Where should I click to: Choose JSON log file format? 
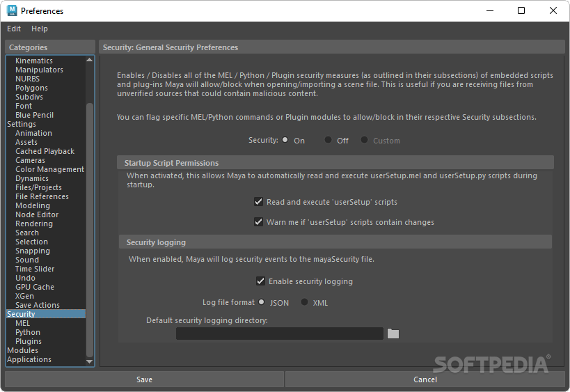262,302
